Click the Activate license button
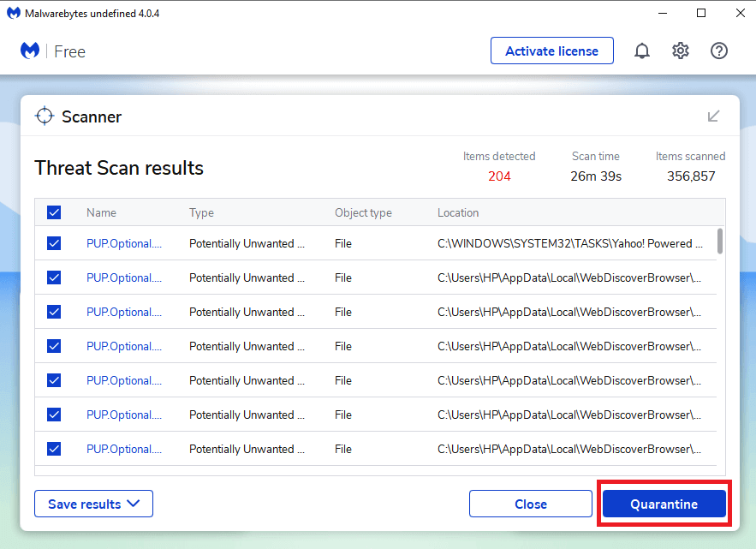The width and height of the screenshot is (756, 549). 552,51
